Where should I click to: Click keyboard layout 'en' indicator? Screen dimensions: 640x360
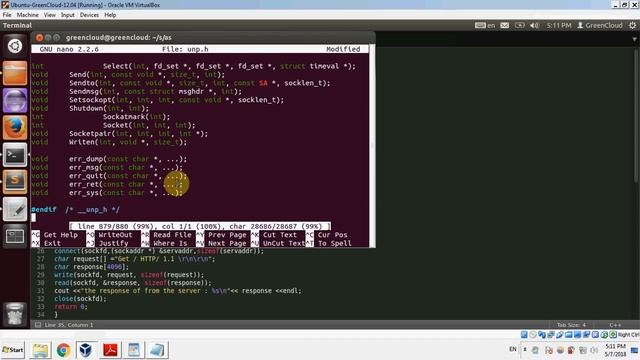(x=485, y=25)
